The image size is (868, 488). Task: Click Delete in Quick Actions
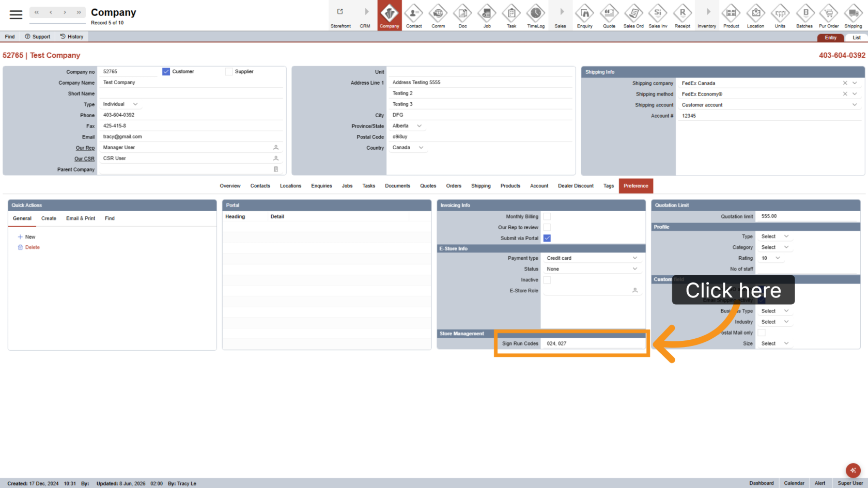pos(29,247)
